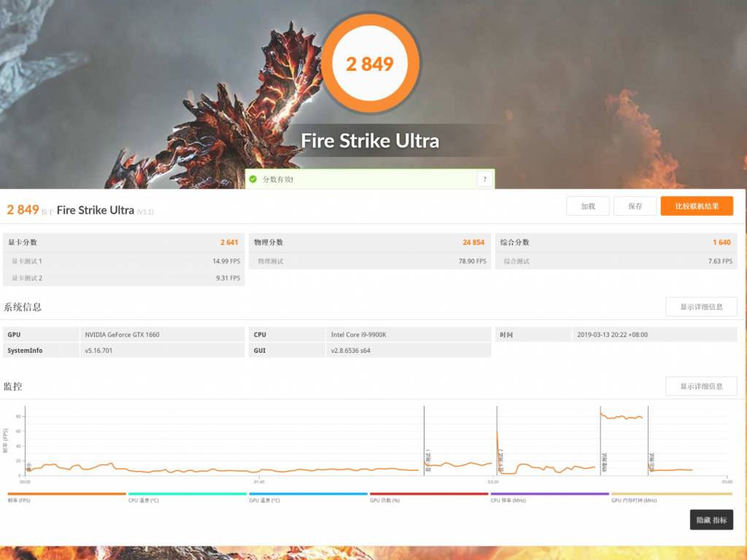Click the green score-valid checkmark icon

(x=253, y=179)
